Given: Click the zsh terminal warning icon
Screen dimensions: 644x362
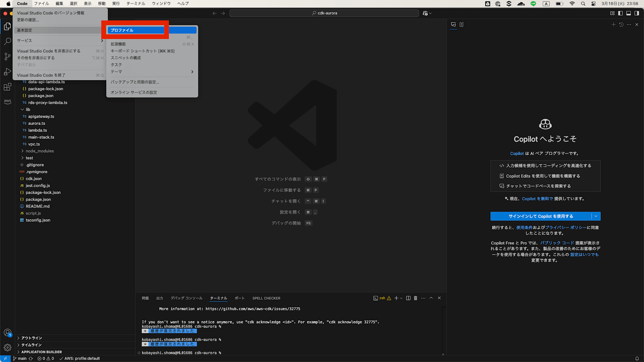Looking at the screenshot, I should [389, 298].
